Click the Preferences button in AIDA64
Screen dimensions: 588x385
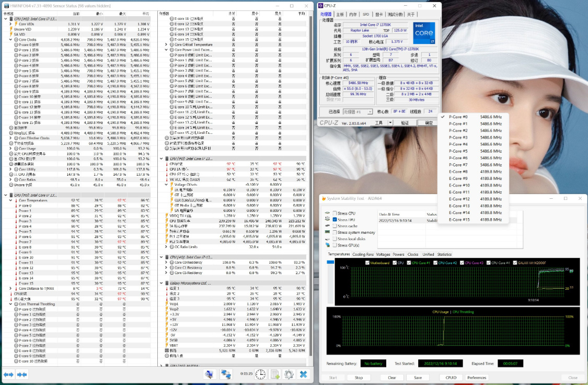(477, 378)
